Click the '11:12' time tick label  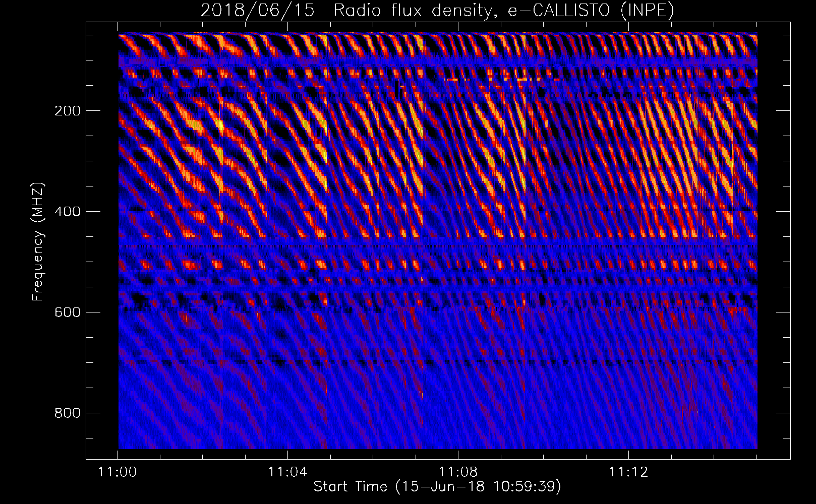[628, 472]
